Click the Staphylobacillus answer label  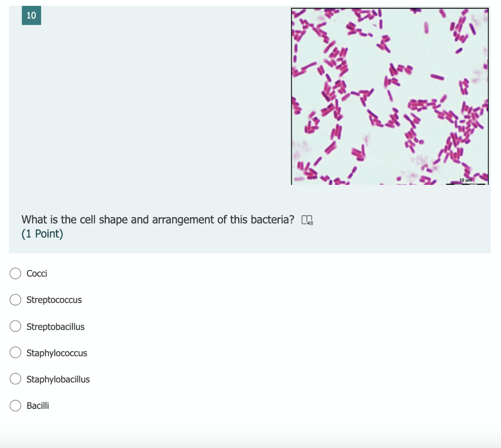point(58,379)
